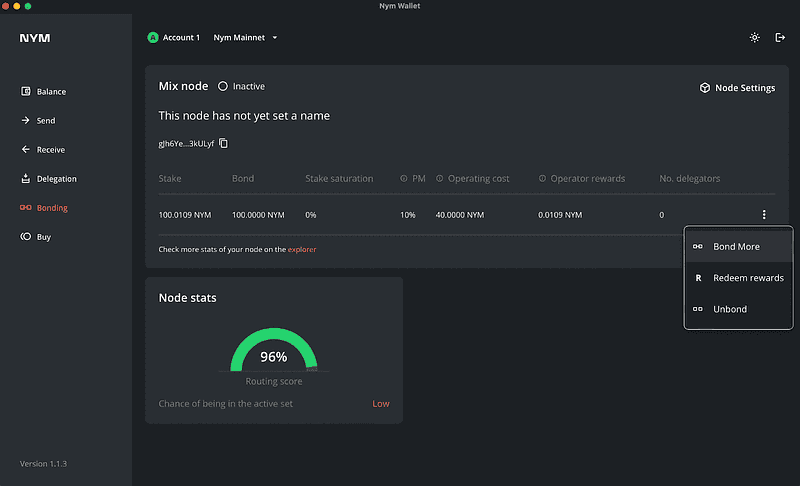Click the Inactive status indicator

click(x=240, y=87)
